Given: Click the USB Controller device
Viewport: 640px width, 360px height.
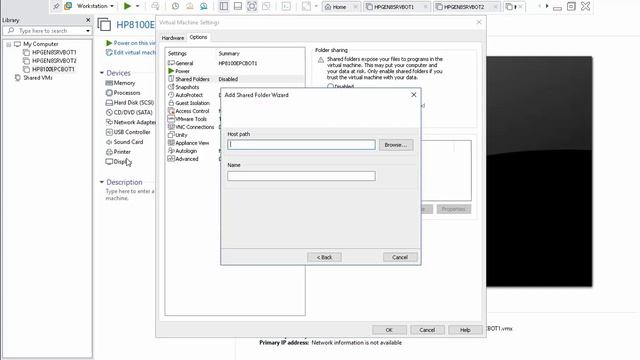Looking at the screenshot, I should pyautogui.click(x=128, y=132).
